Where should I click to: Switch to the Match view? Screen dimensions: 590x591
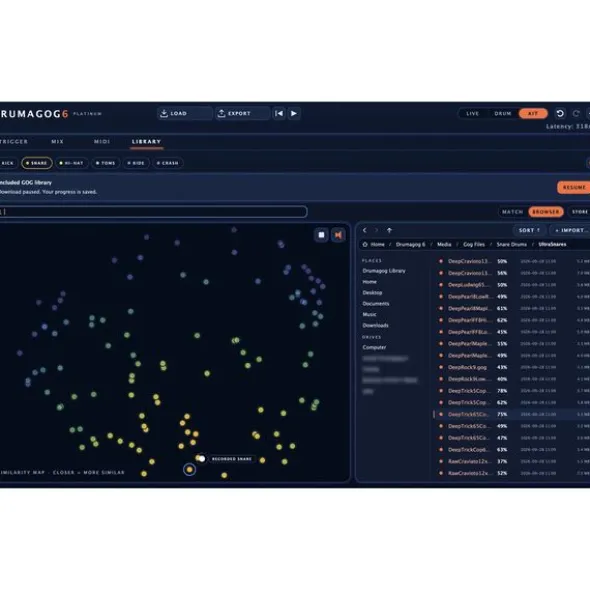tap(513, 212)
